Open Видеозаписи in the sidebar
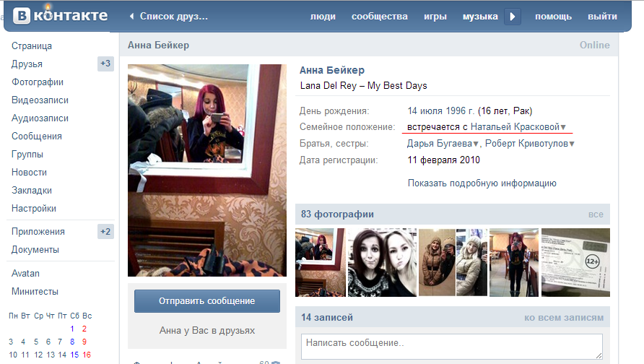 pyautogui.click(x=40, y=100)
